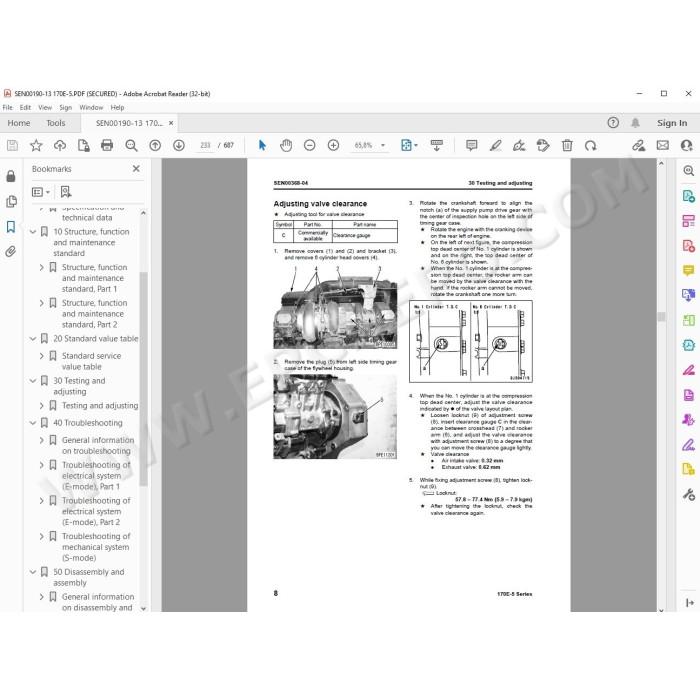Click the Stamp tool icon

pos(543,145)
